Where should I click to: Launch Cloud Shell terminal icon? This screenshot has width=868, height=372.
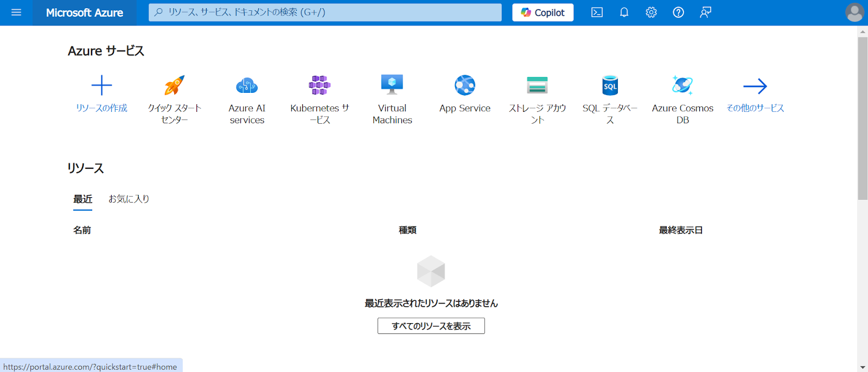[597, 12]
